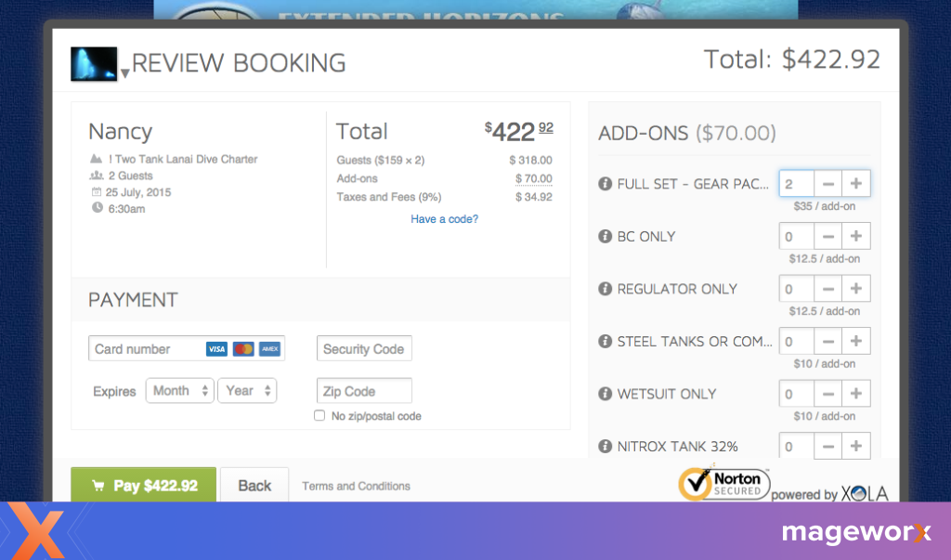This screenshot has width=951, height=560.
Task: Click into the Security Code field
Action: coord(364,348)
